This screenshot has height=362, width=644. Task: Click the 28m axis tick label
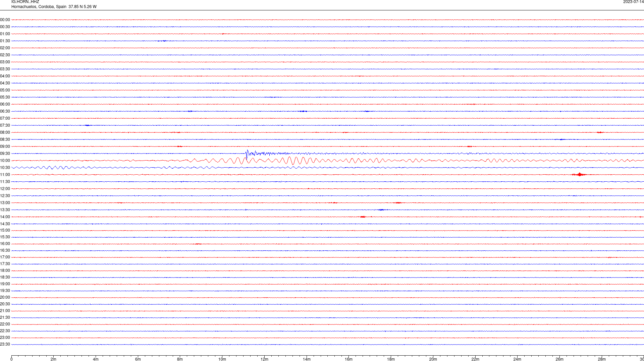602,359
